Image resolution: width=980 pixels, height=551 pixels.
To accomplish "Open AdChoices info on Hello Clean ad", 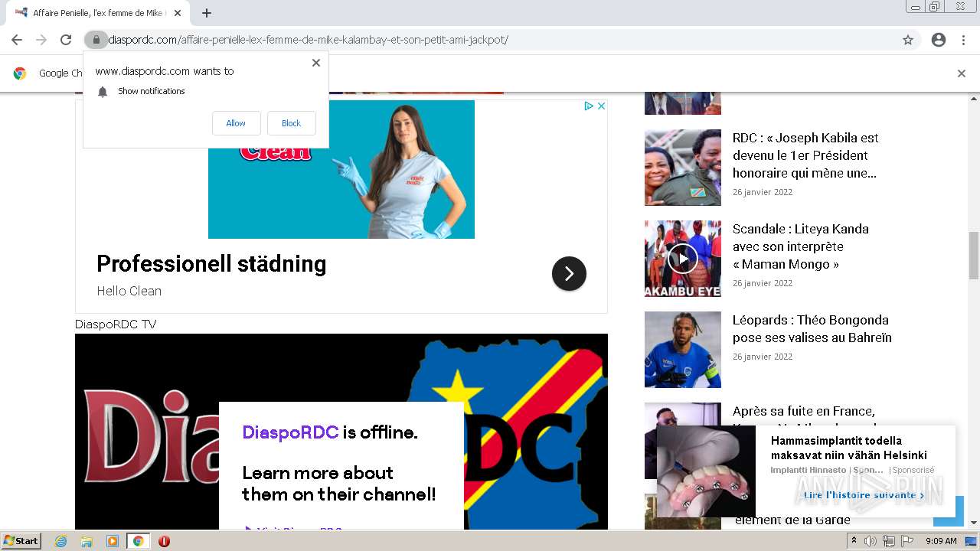I will coord(589,106).
